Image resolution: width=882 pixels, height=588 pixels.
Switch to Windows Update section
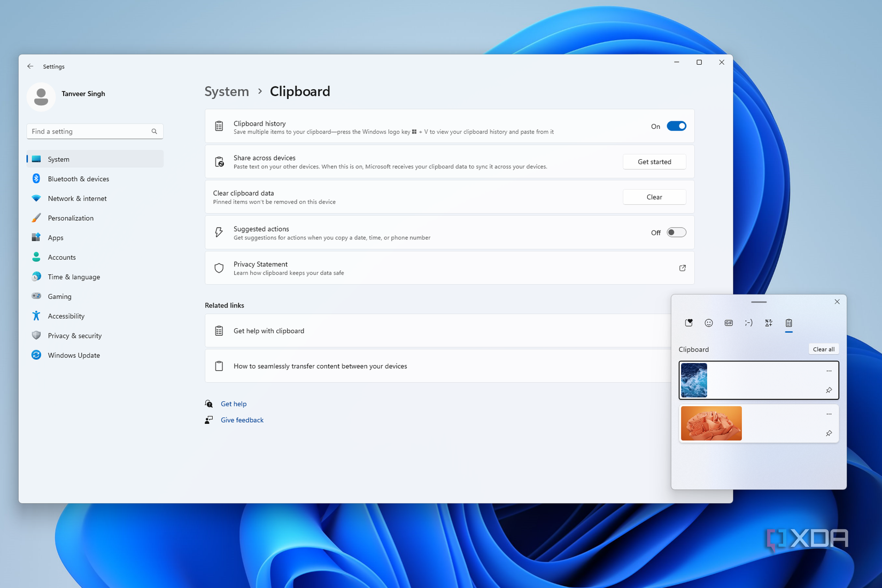pyautogui.click(x=73, y=355)
